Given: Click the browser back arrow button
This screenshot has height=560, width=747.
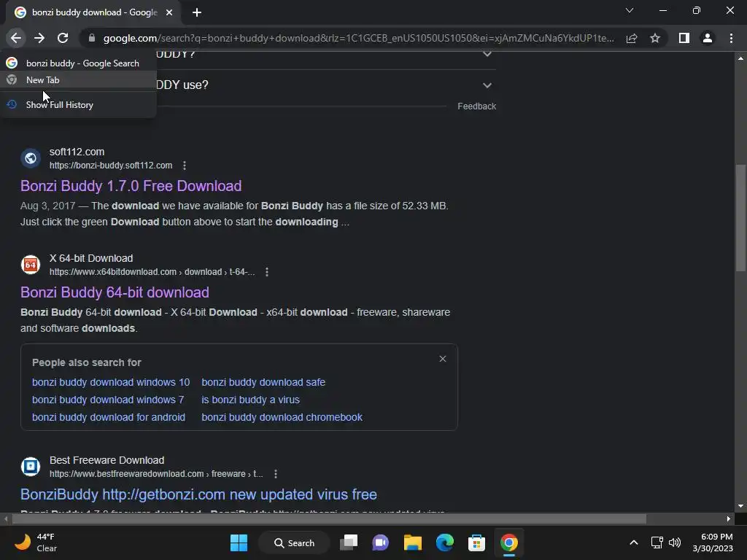Looking at the screenshot, I should tap(16, 38).
